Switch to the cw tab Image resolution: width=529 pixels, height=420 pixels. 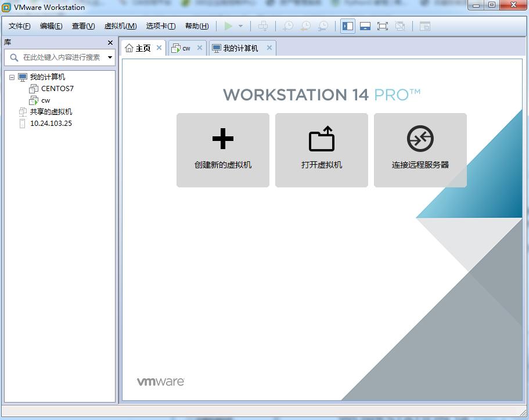pos(187,48)
